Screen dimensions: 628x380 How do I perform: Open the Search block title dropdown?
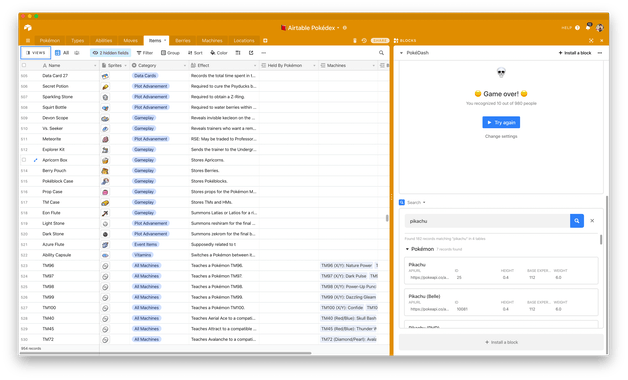pyautogui.click(x=424, y=202)
